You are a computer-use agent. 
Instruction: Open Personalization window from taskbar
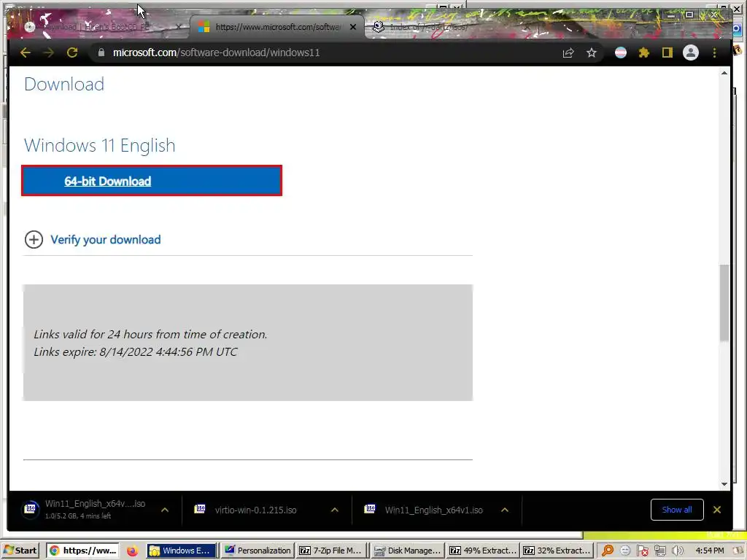click(x=258, y=551)
